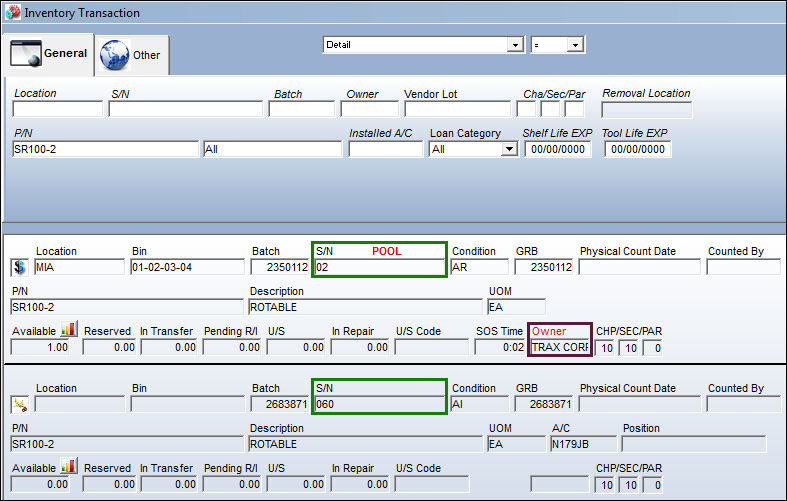This screenshot has width=787, height=501.
Task: Open the equals operator dropdown
Action: [x=575, y=45]
